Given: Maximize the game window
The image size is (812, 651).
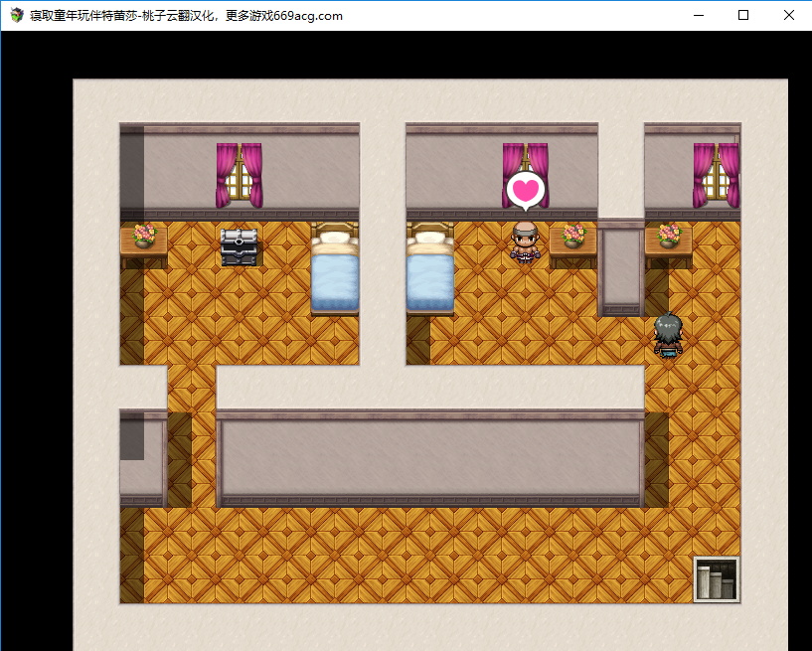Looking at the screenshot, I should (743, 16).
